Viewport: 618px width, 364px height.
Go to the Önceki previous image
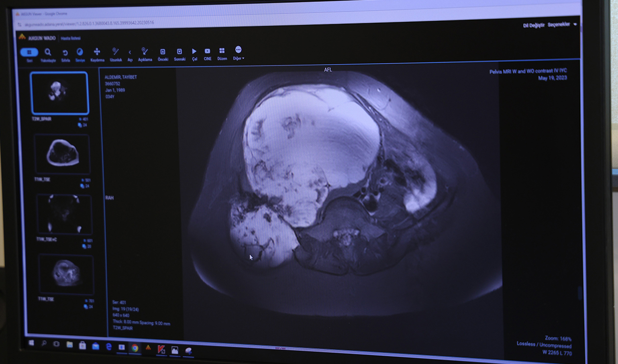(x=163, y=52)
